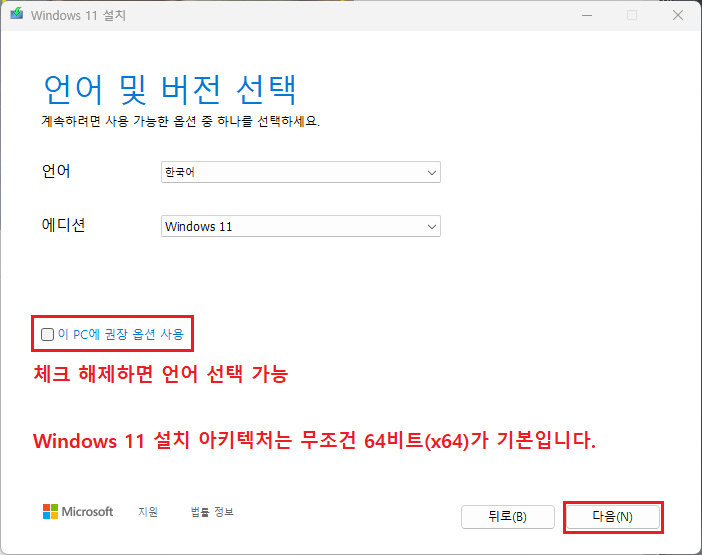This screenshot has height=555, width=702.
Task: Click the '에디션' label
Action: coord(64,225)
